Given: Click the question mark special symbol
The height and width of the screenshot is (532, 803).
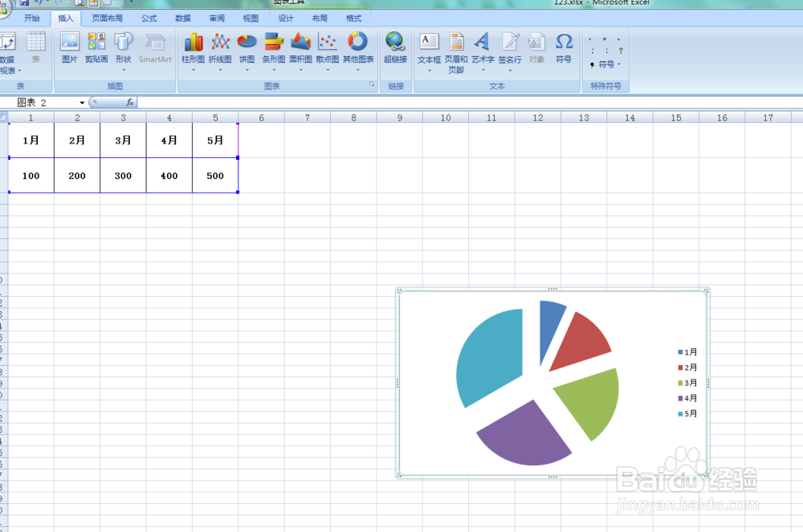Looking at the screenshot, I should click(621, 51).
